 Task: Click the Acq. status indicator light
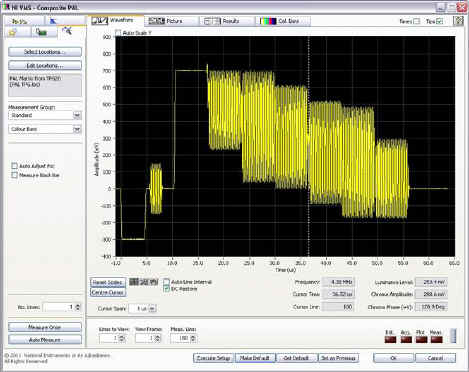[406, 340]
